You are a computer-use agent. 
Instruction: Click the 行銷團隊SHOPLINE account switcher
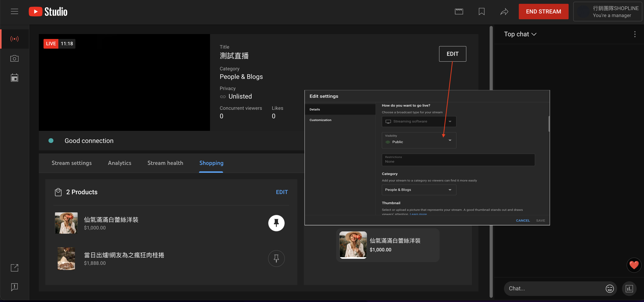point(607,11)
